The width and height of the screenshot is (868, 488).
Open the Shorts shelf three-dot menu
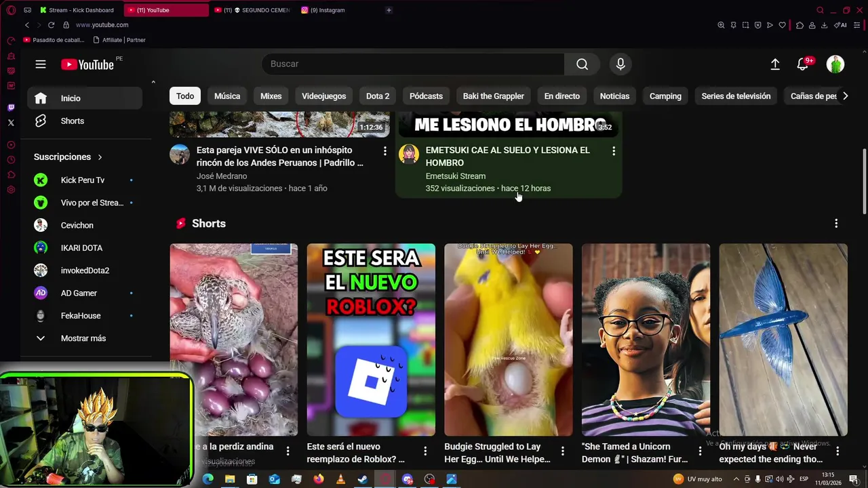click(x=836, y=223)
